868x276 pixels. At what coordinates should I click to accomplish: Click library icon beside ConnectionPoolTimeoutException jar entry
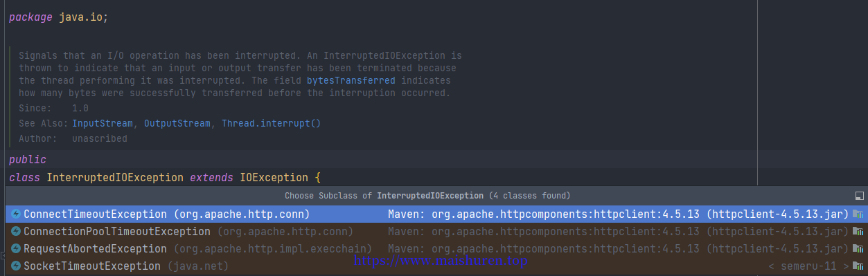click(858, 231)
